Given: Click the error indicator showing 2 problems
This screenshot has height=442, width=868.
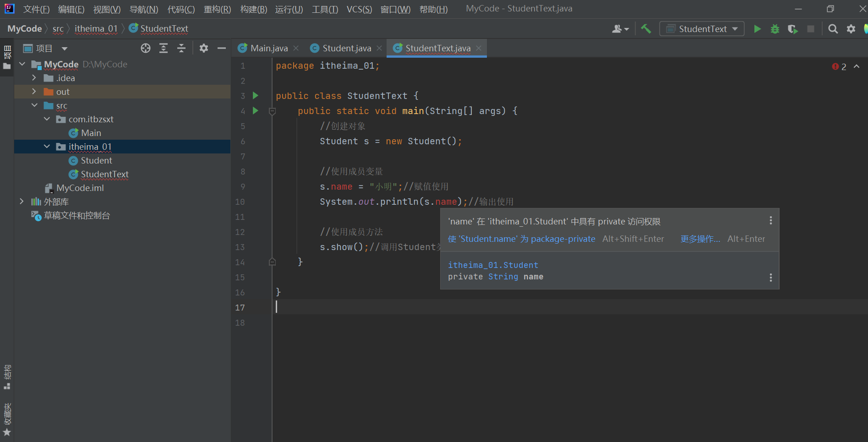Looking at the screenshot, I should click(x=839, y=67).
